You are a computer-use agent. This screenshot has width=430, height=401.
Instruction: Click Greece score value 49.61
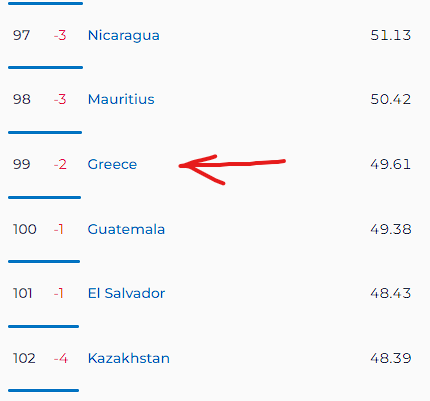390,164
